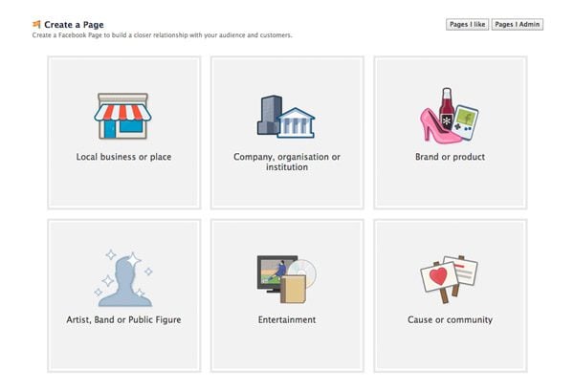Click the pink high-heel shoe icon
Image resolution: width=574 pixels, height=392 pixels.
coord(436,126)
